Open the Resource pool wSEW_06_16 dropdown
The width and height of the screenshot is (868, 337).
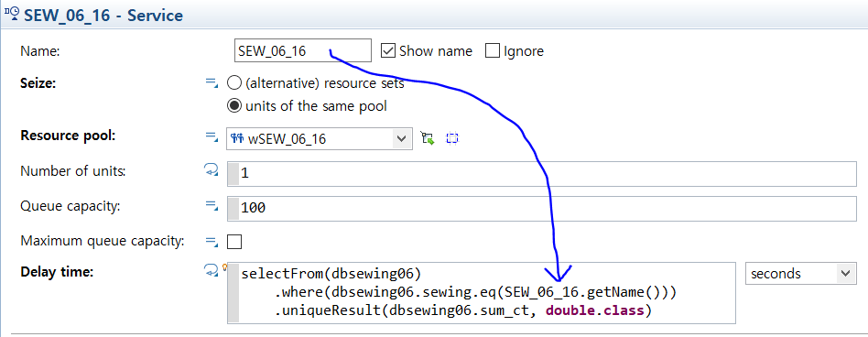[320, 138]
